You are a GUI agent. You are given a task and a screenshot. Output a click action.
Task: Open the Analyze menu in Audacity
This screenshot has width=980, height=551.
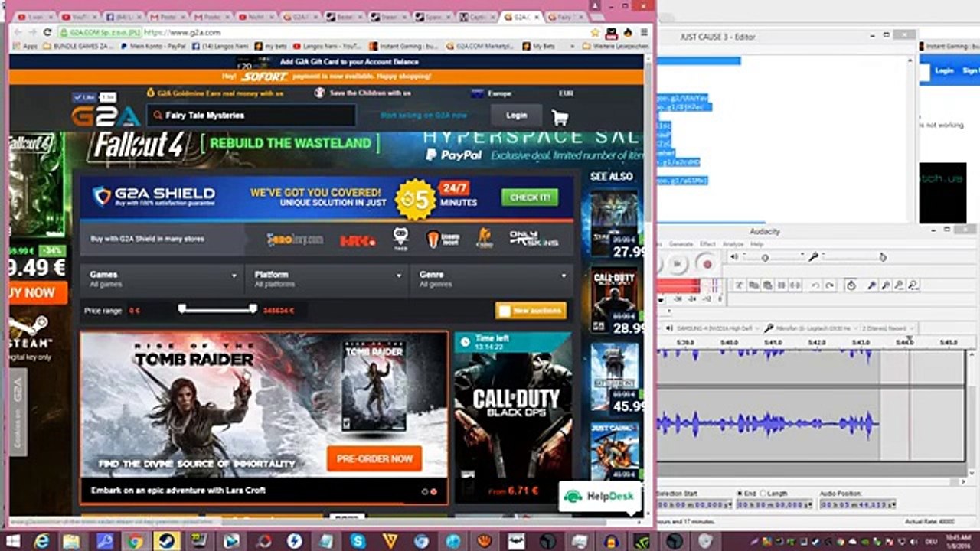point(733,244)
